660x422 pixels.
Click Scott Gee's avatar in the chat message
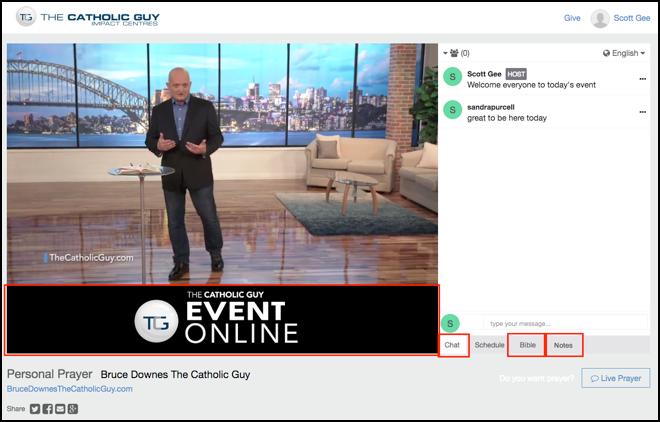click(x=452, y=77)
